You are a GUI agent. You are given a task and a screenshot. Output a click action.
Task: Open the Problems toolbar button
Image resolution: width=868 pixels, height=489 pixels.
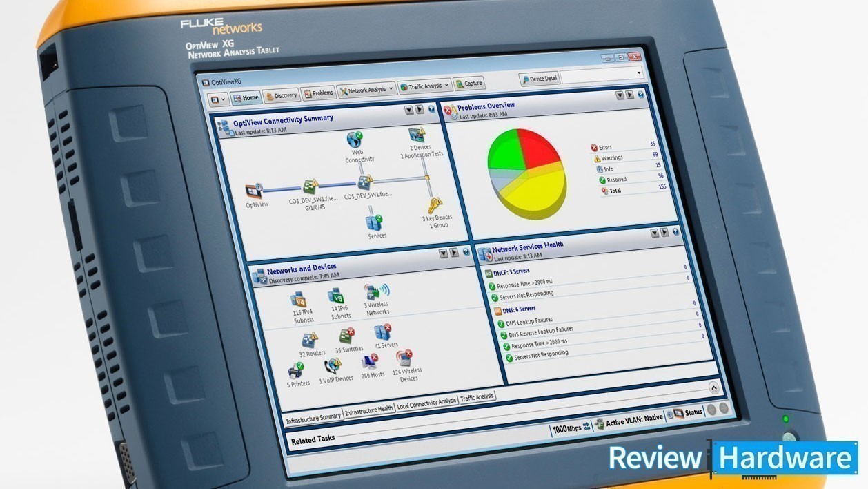pyautogui.click(x=318, y=93)
